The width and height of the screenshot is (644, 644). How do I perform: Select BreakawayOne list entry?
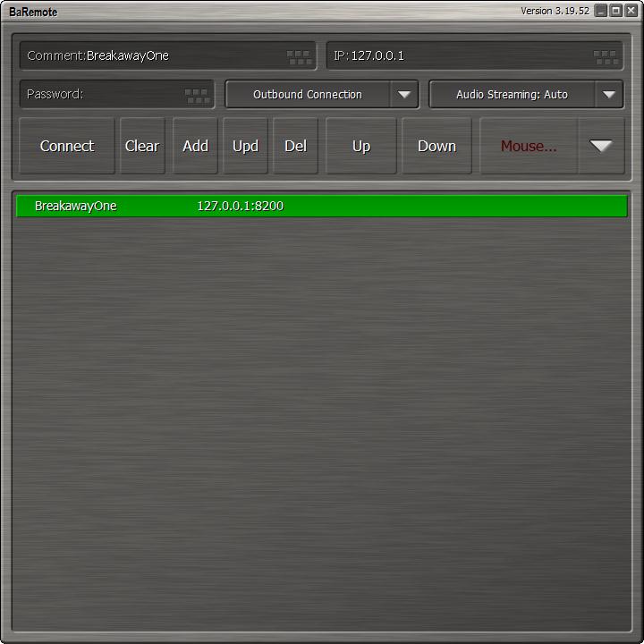tap(322, 206)
